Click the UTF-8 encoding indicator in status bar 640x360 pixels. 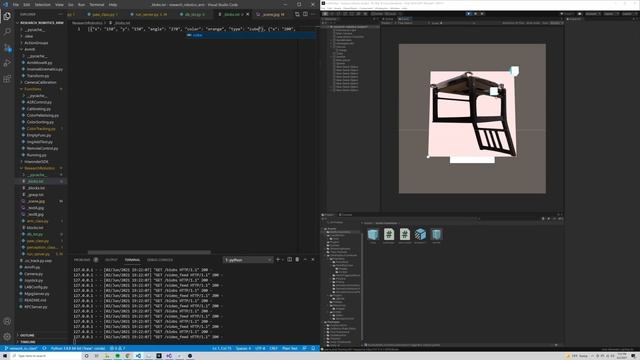260,349
